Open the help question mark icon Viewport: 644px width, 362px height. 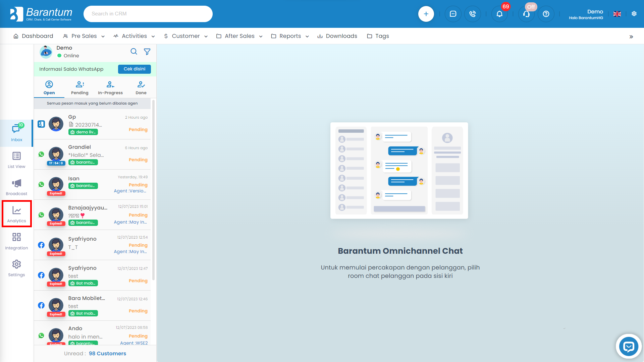click(546, 14)
